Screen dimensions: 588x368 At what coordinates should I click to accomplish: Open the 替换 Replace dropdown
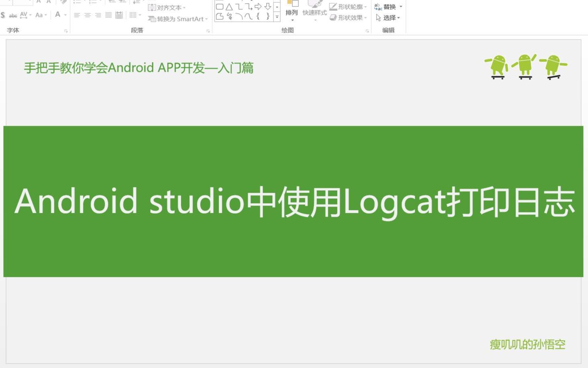389,6
